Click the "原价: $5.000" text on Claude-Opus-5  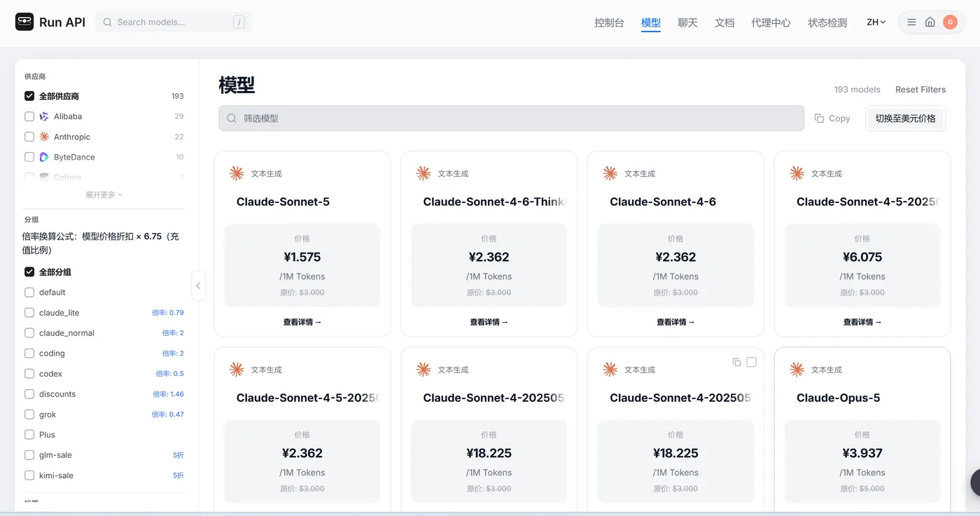point(862,489)
